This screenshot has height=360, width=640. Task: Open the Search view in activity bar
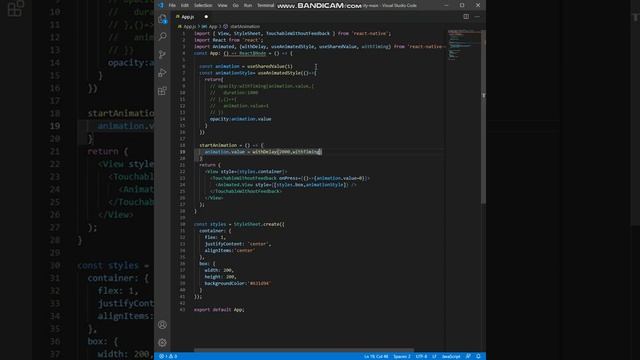(x=162, y=36)
